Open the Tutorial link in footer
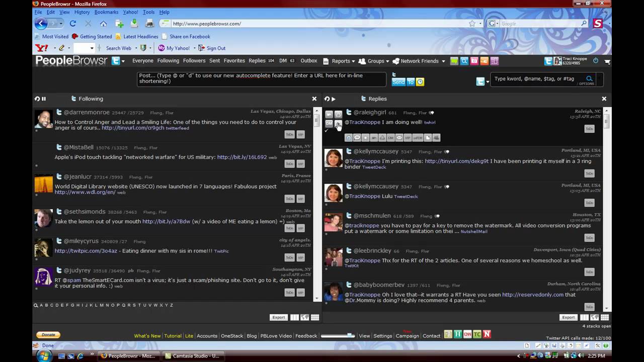This screenshot has height=362, width=644. click(173, 336)
